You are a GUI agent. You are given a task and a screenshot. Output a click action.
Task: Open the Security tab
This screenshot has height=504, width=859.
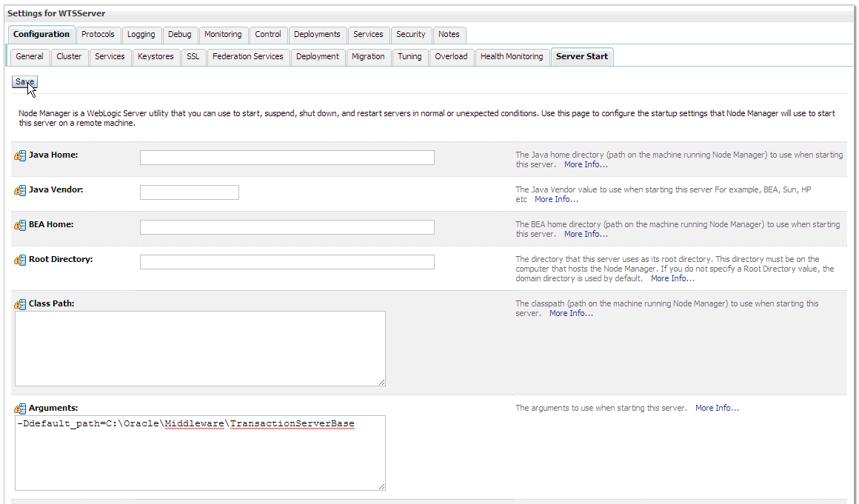[411, 35]
